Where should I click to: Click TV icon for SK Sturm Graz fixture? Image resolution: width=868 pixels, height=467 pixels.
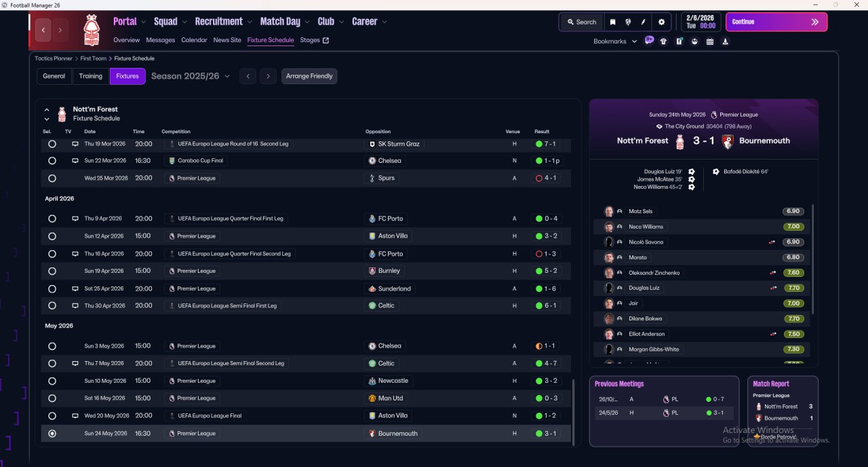(75, 144)
